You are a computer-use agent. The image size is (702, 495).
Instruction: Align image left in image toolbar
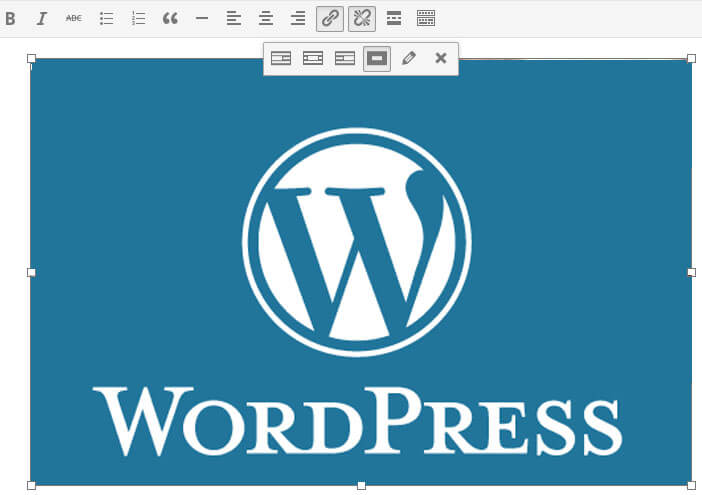pos(281,58)
